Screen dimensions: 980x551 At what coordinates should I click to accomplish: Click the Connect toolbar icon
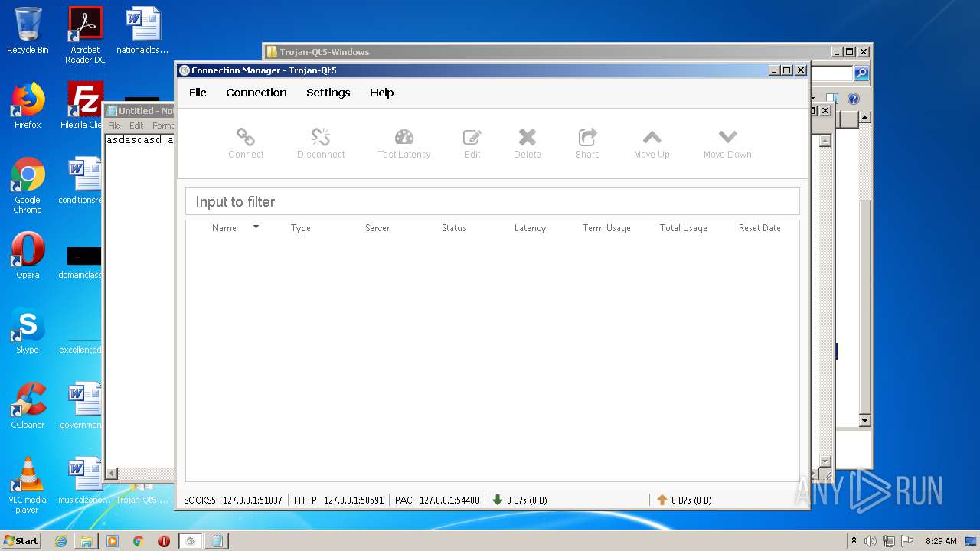246,143
